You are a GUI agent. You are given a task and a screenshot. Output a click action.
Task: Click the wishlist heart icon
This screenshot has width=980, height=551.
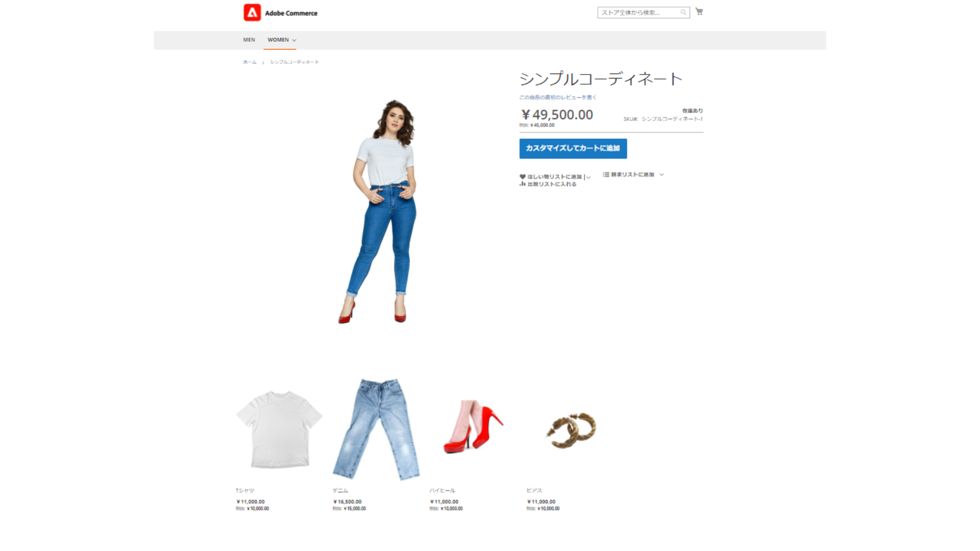[522, 177]
